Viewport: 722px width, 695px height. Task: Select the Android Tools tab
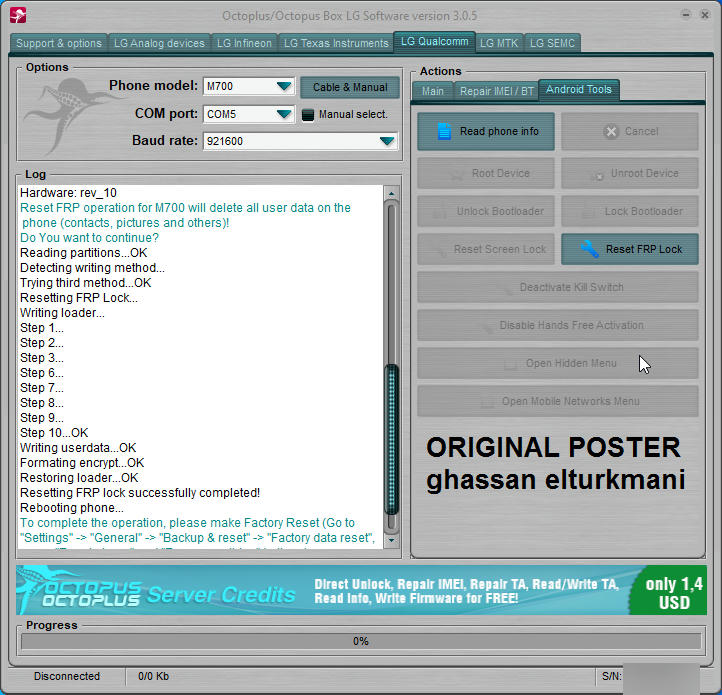579,89
